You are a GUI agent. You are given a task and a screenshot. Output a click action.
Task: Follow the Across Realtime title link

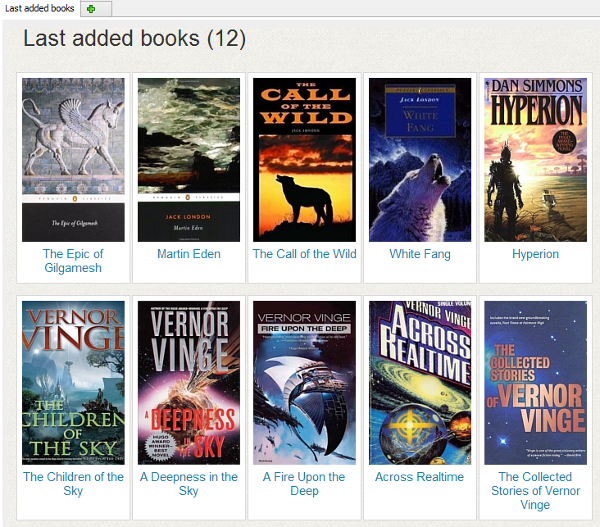tap(419, 477)
